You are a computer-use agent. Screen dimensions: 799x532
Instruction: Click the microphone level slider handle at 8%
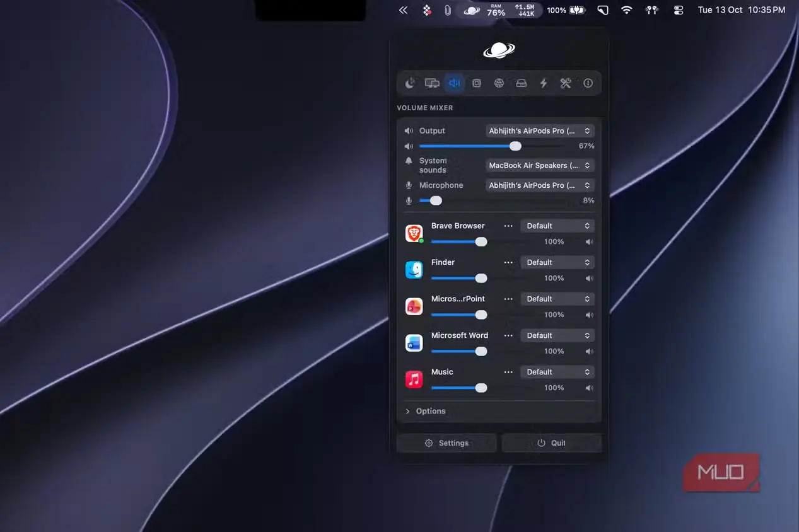coord(436,200)
